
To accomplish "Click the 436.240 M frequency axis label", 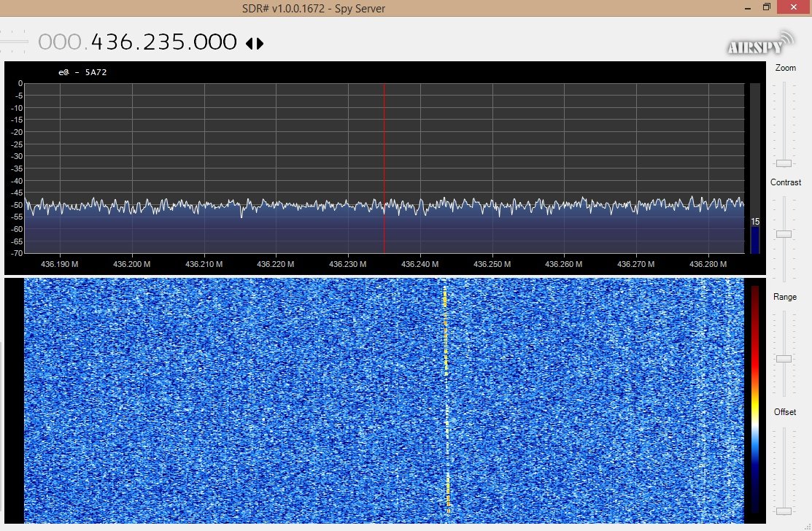I will [419, 264].
